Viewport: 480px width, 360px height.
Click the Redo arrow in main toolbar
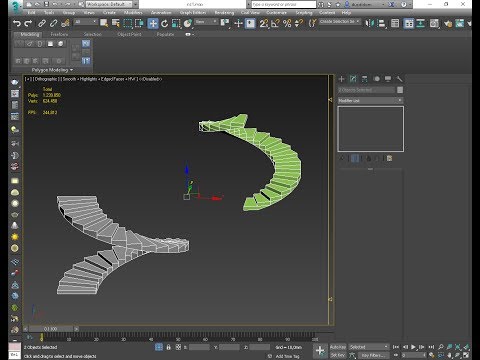click(x=28, y=23)
